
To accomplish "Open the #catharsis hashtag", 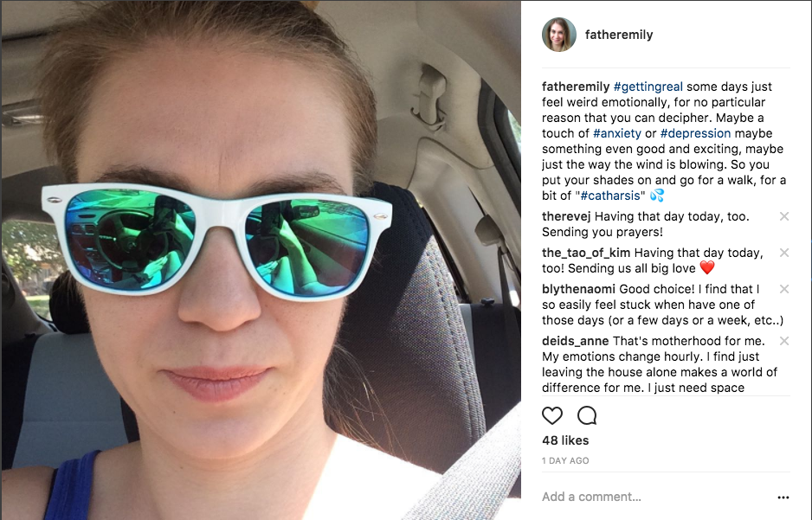I will 610,196.
